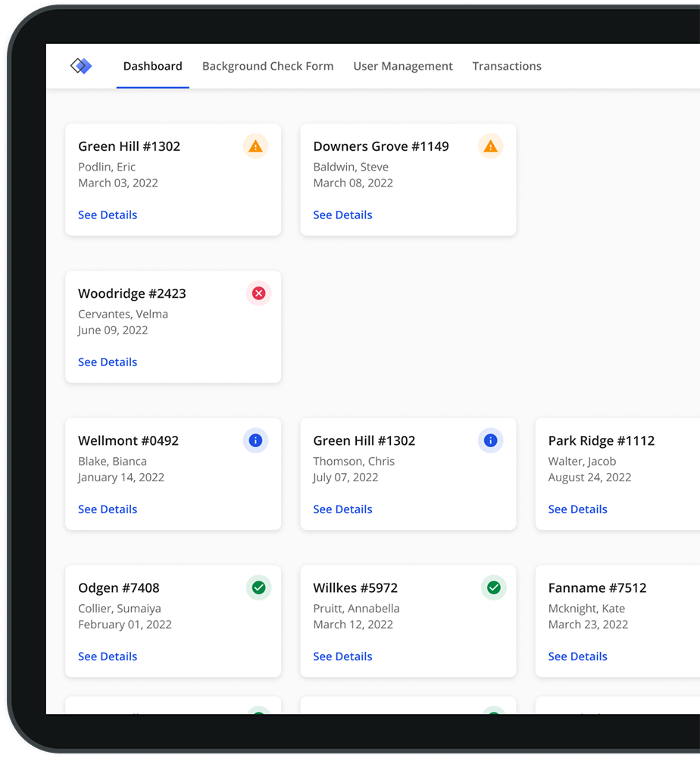Image resolution: width=700 pixels, height=758 pixels.
Task: Click the name Cervantes, Velma
Action: (123, 315)
